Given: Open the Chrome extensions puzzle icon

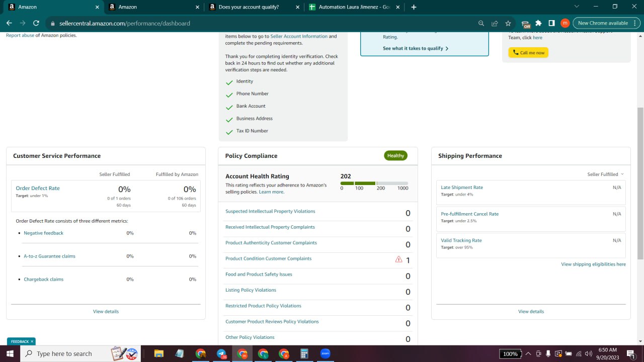Looking at the screenshot, I should pos(538,23).
